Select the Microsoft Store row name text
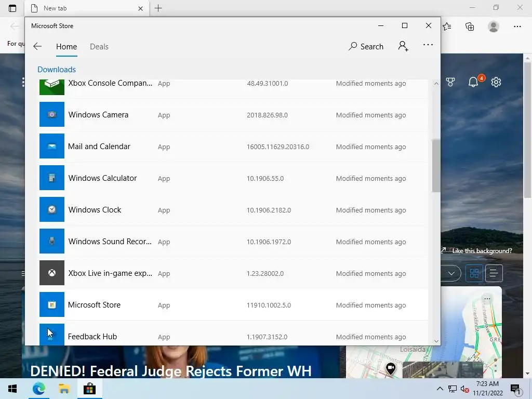Image resolution: width=532 pixels, height=399 pixels. point(94,304)
